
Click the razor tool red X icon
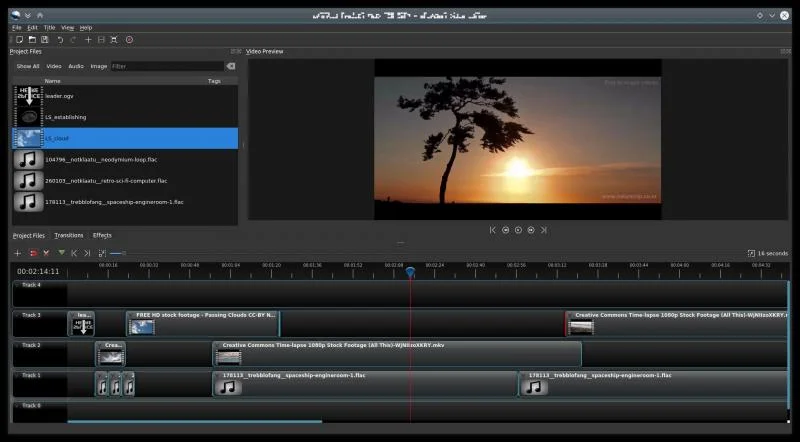(46, 253)
